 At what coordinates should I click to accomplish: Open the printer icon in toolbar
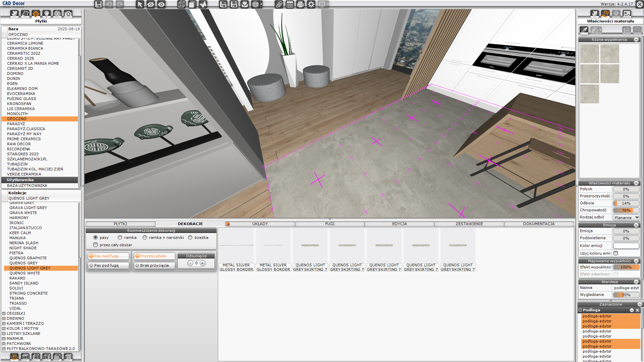tap(300, 4)
